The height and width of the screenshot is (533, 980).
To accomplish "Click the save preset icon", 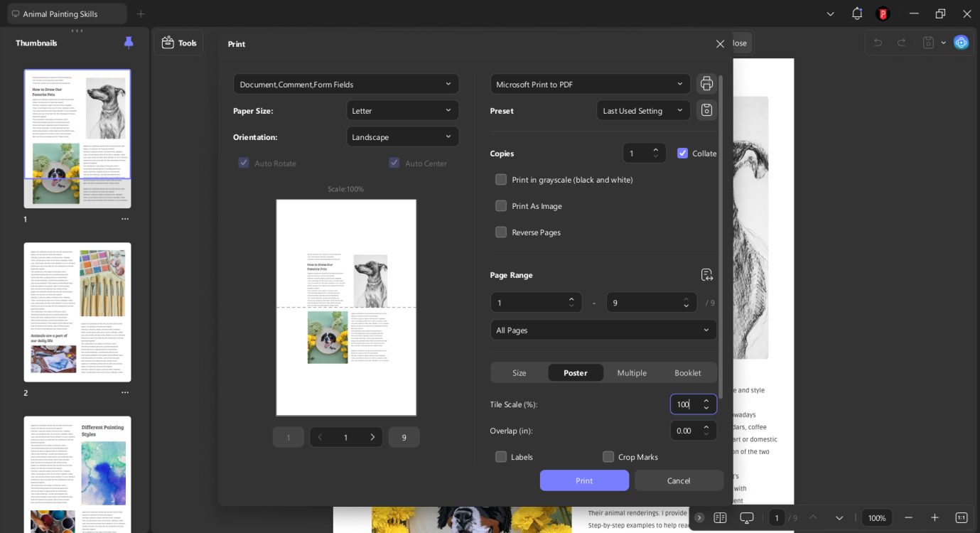I will (x=706, y=110).
